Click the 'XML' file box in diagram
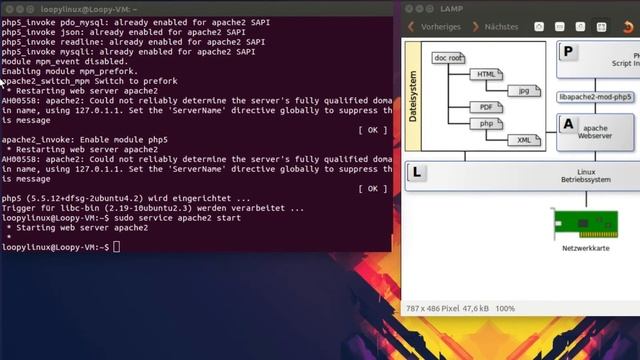640x360 pixels. pos(524,140)
